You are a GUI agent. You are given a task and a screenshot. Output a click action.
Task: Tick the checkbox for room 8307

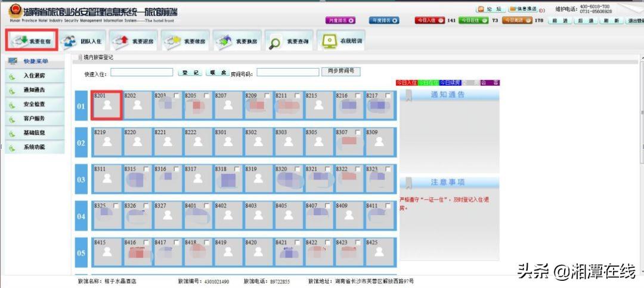(x=358, y=132)
